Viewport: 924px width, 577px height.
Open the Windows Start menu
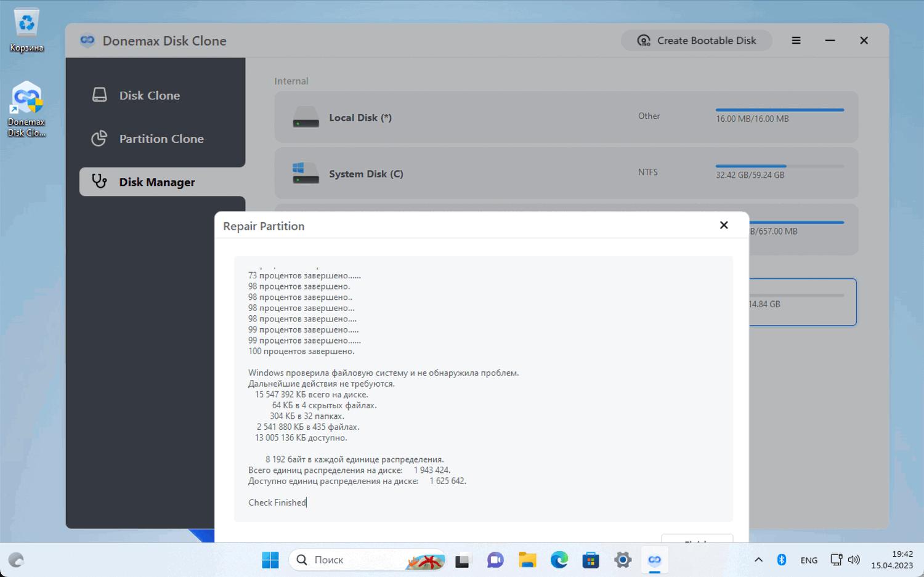pyautogui.click(x=270, y=560)
